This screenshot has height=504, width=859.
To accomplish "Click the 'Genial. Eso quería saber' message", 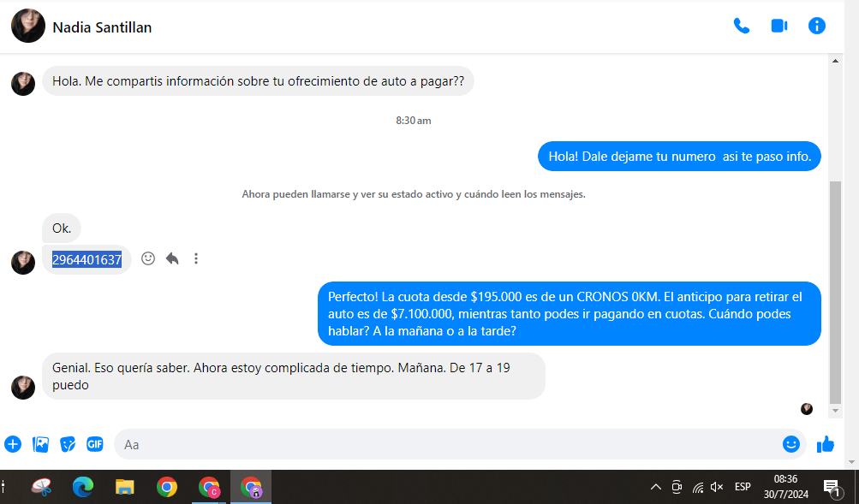I will coord(294,377).
